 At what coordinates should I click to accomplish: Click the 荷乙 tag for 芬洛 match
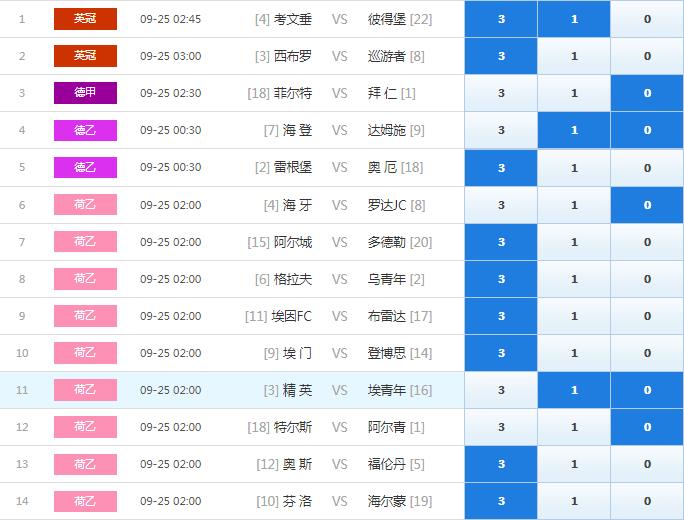click(x=85, y=501)
